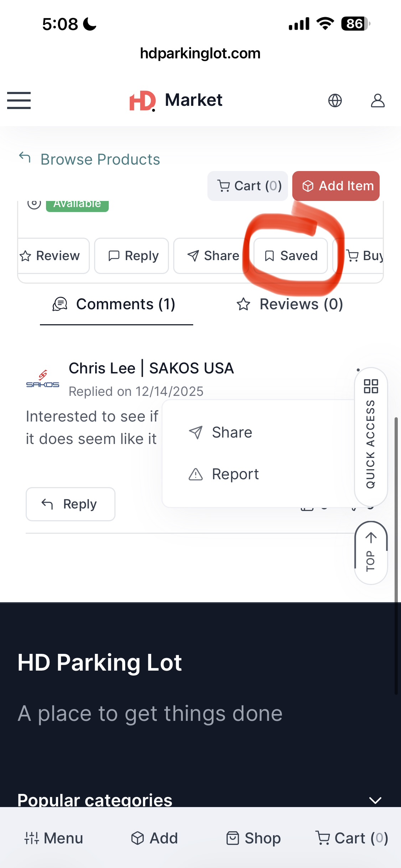Open the hamburger navigation menu
The height and width of the screenshot is (868, 401).
(x=19, y=100)
